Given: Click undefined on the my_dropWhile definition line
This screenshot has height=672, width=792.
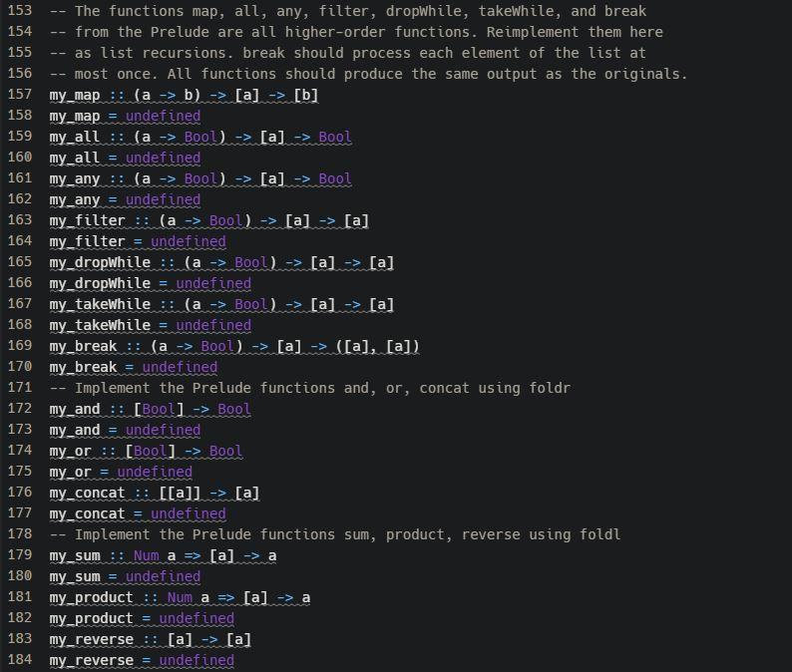Looking at the screenshot, I should tap(213, 283).
